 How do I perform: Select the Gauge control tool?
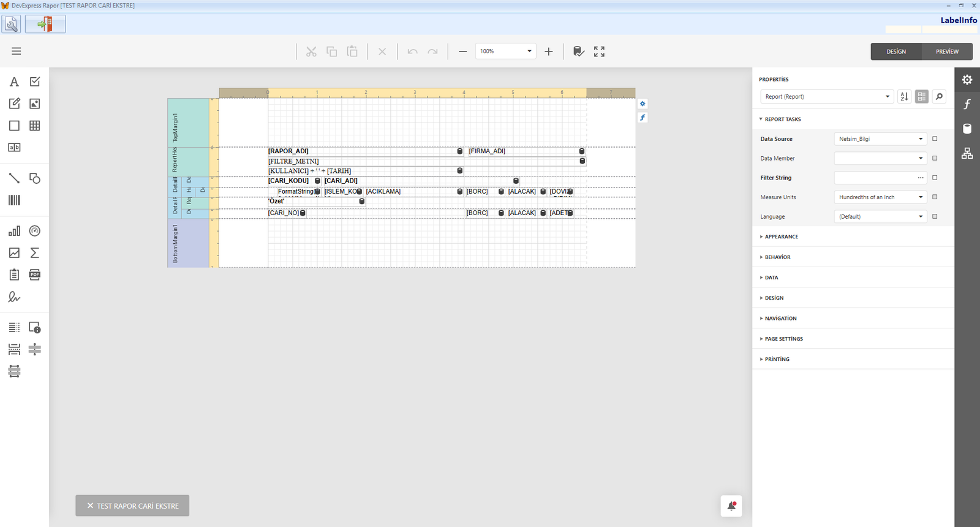click(x=35, y=231)
